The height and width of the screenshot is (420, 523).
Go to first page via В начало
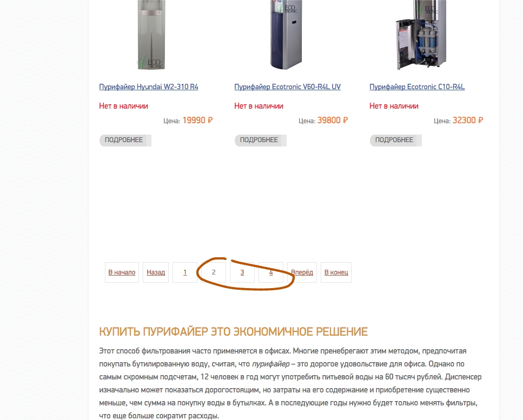(x=122, y=272)
